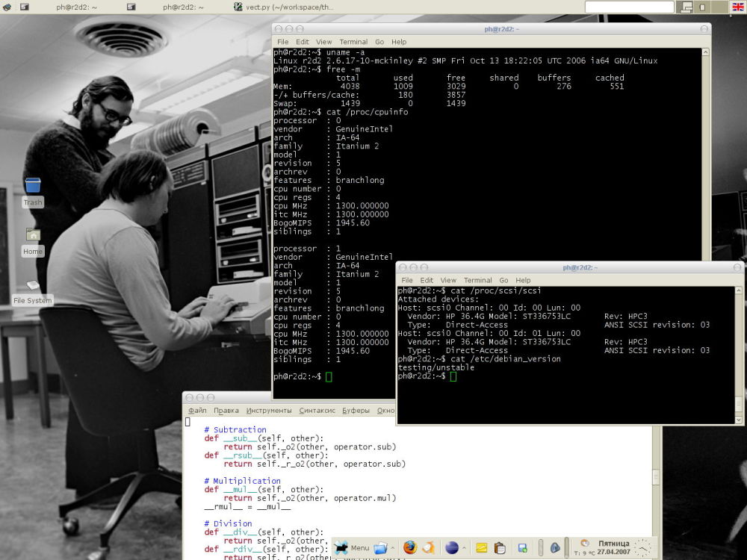This screenshot has height=560, width=747.
Task: Launch Firefox from the bottom panel
Action: (x=409, y=547)
